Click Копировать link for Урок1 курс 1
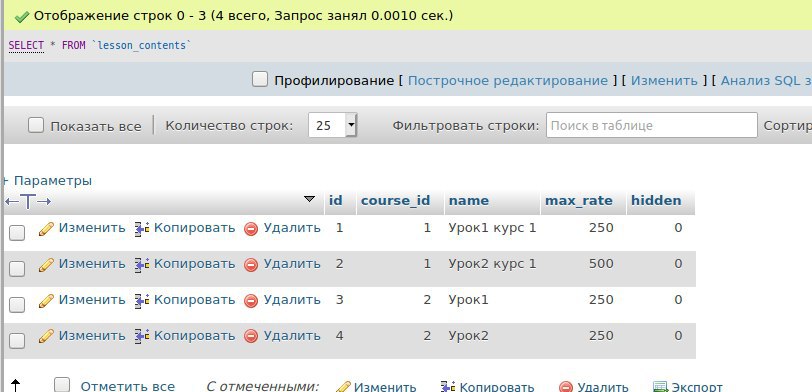This screenshot has height=392, width=812. [x=195, y=228]
